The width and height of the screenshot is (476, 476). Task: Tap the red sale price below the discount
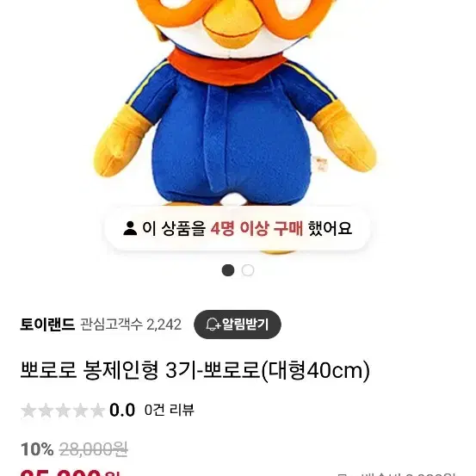click(x=71, y=473)
